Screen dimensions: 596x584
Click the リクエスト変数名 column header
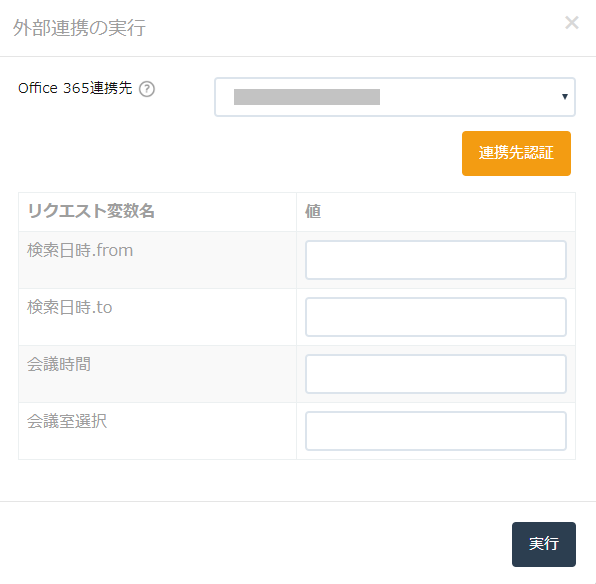(x=91, y=211)
